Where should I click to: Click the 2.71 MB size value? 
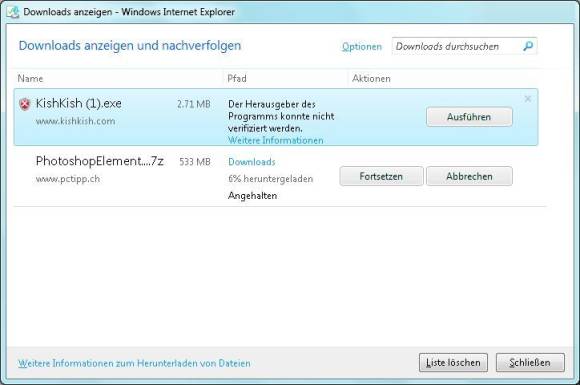193,104
